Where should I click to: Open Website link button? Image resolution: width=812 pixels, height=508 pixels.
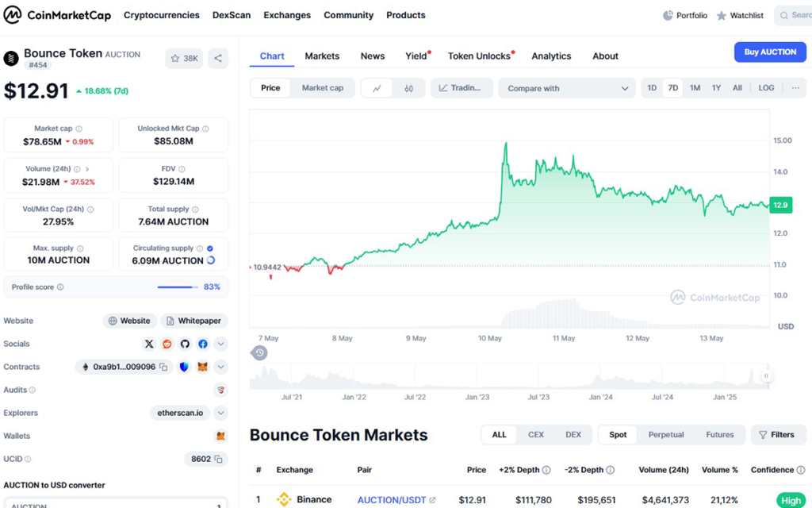(129, 321)
